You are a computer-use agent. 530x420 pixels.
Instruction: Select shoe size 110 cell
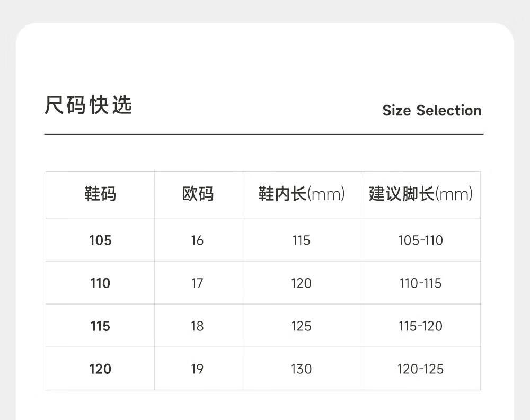pyautogui.click(x=100, y=283)
